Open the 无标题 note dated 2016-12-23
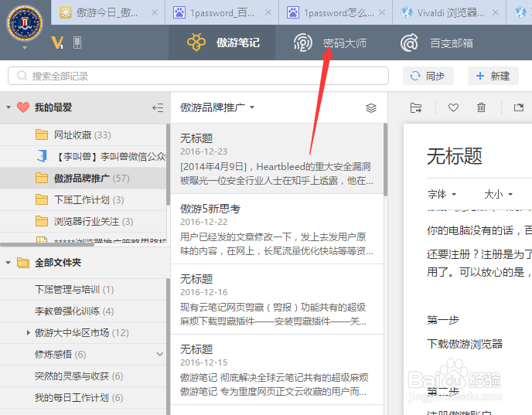532x415 pixels. click(x=277, y=158)
